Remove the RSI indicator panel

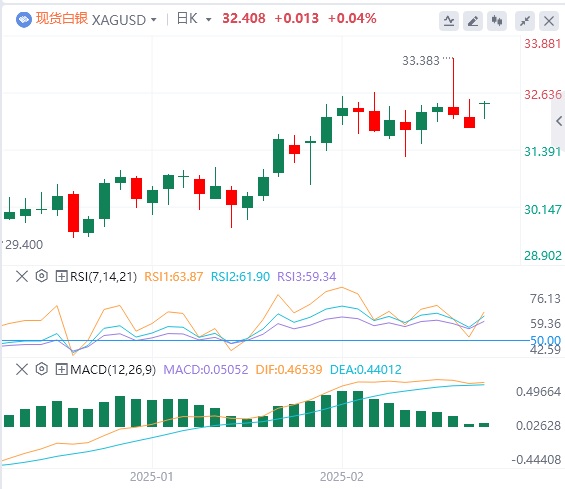point(22,277)
